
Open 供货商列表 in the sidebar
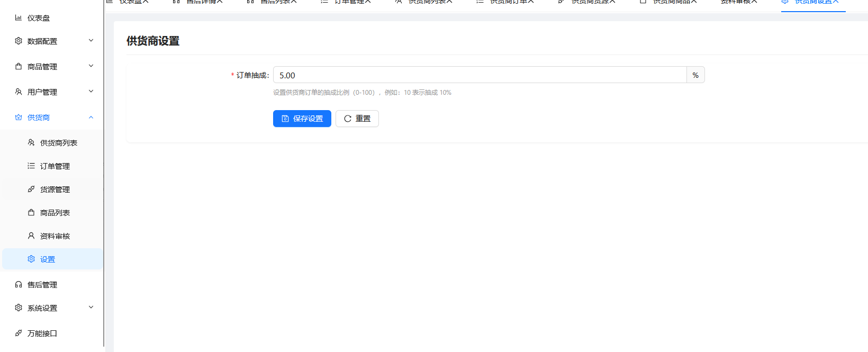pos(58,143)
